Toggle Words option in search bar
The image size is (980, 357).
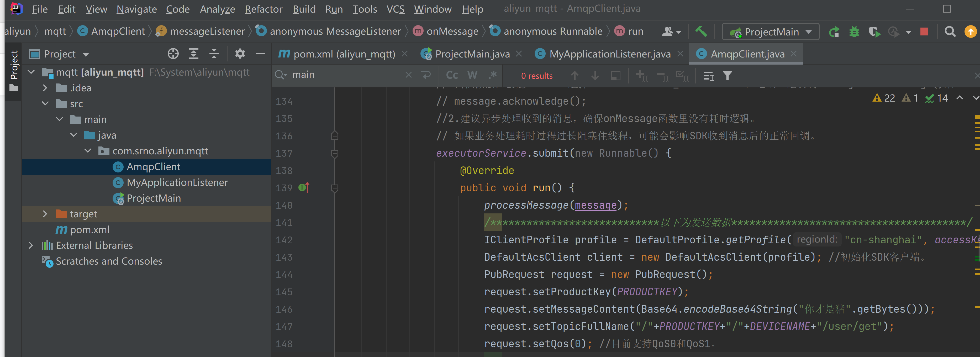click(x=472, y=75)
